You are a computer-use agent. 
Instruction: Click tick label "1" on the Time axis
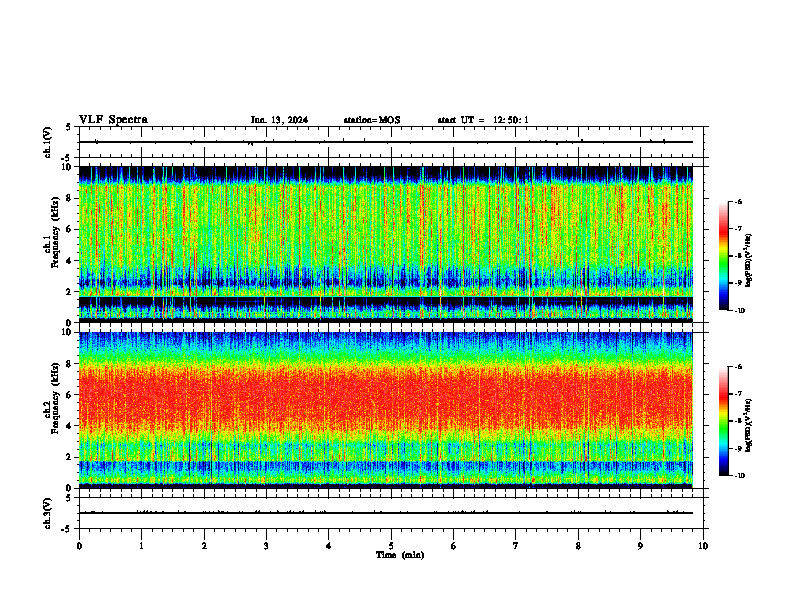pos(141,546)
